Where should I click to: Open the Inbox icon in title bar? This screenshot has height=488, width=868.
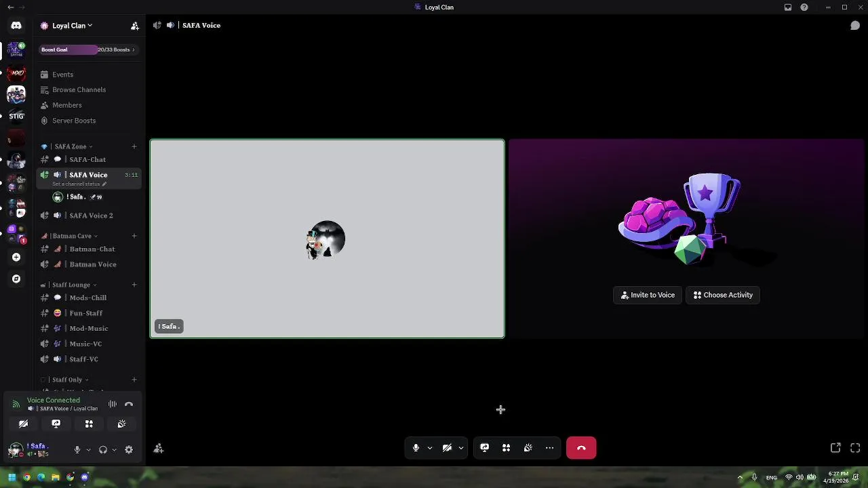coord(788,7)
